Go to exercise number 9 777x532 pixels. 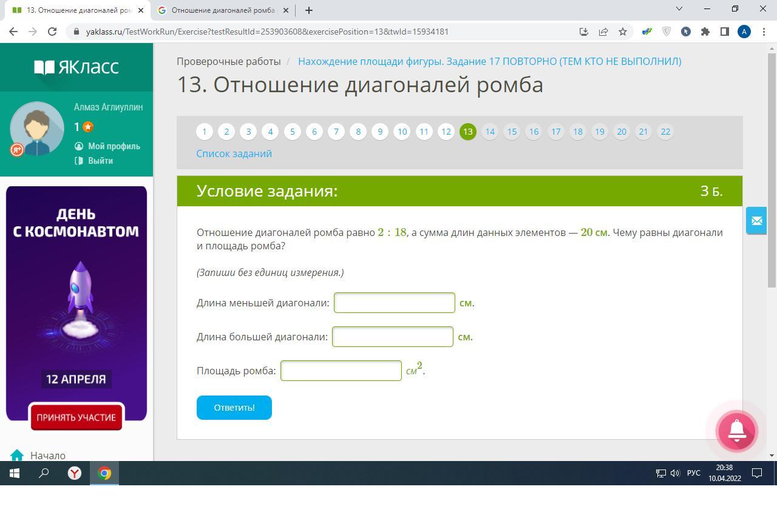(x=380, y=132)
